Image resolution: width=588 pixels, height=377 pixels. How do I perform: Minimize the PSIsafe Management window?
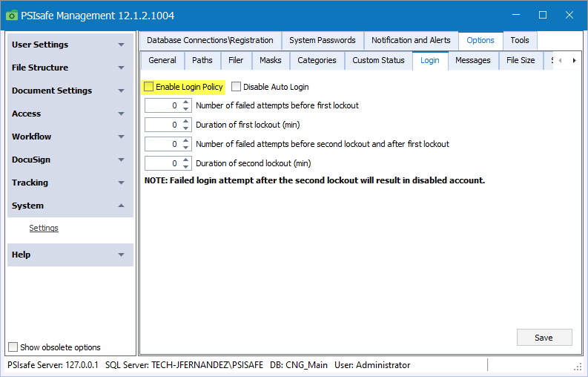click(x=516, y=15)
